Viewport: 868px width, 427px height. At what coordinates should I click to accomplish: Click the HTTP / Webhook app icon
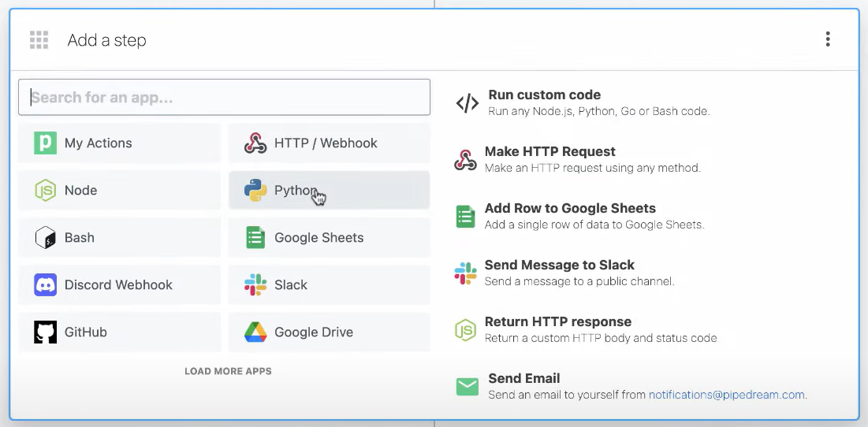(255, 143)
